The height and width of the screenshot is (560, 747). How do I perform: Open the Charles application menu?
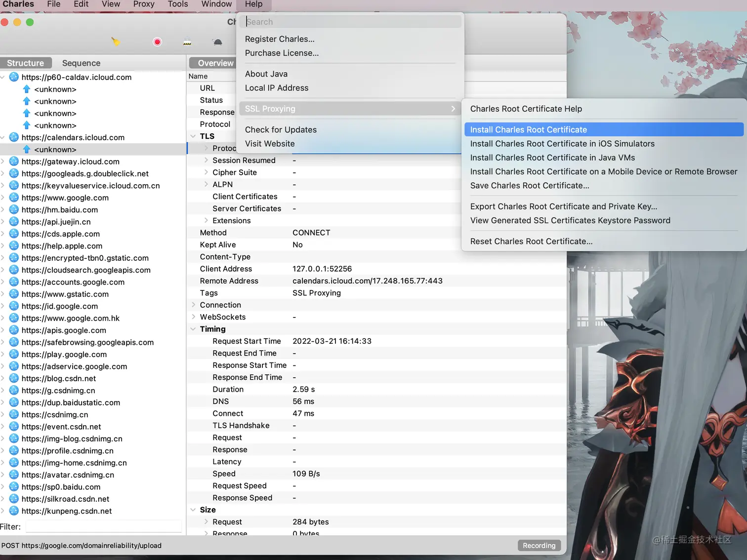(x=18, y=4)
